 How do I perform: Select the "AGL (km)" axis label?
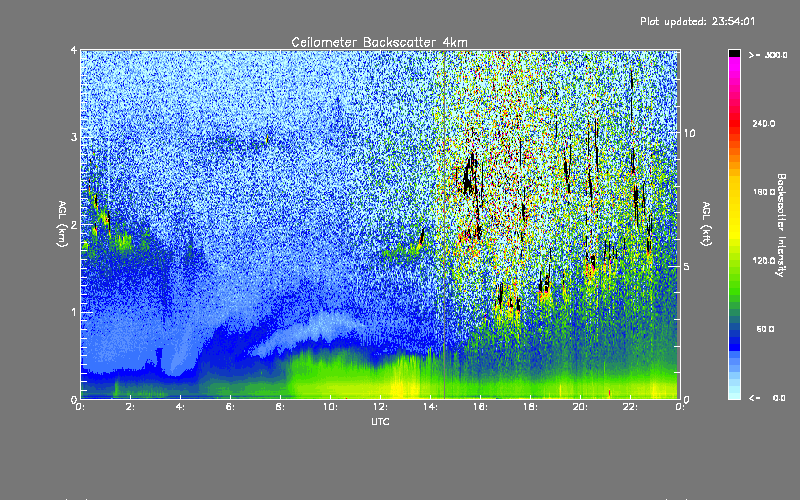[x=63, y=224]
